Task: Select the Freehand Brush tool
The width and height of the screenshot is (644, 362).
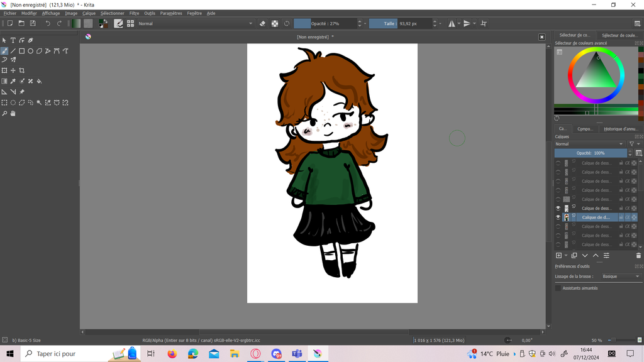Action: (4, 51)
